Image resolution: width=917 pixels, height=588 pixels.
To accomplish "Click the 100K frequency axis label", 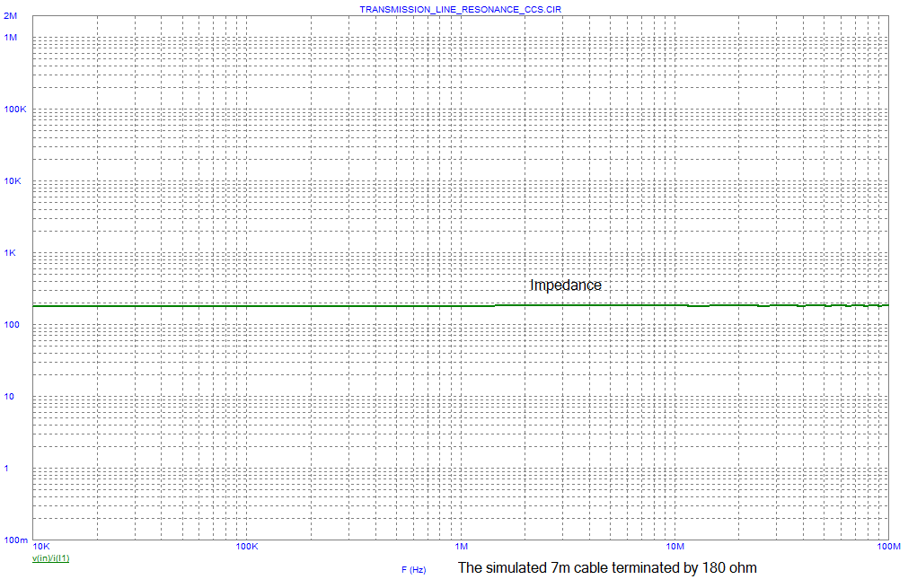I will click(x=247, y=547).
